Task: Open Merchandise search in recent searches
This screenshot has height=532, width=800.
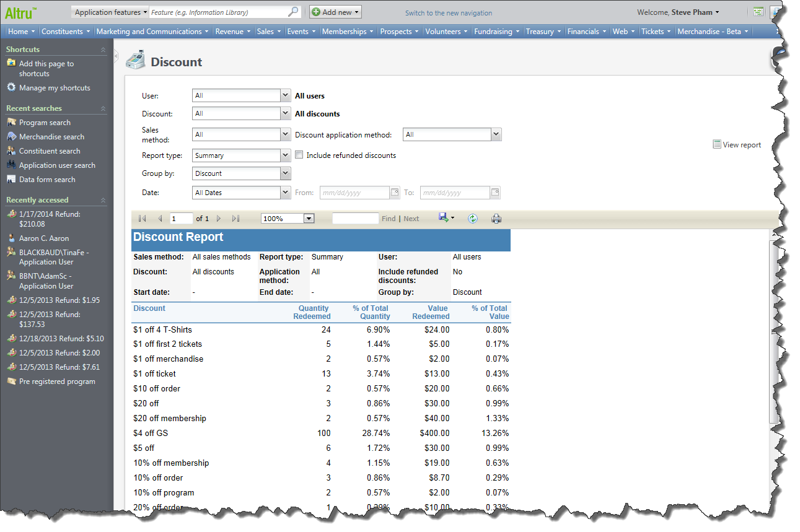Action: pyautogui.click(x=51, y=137)
